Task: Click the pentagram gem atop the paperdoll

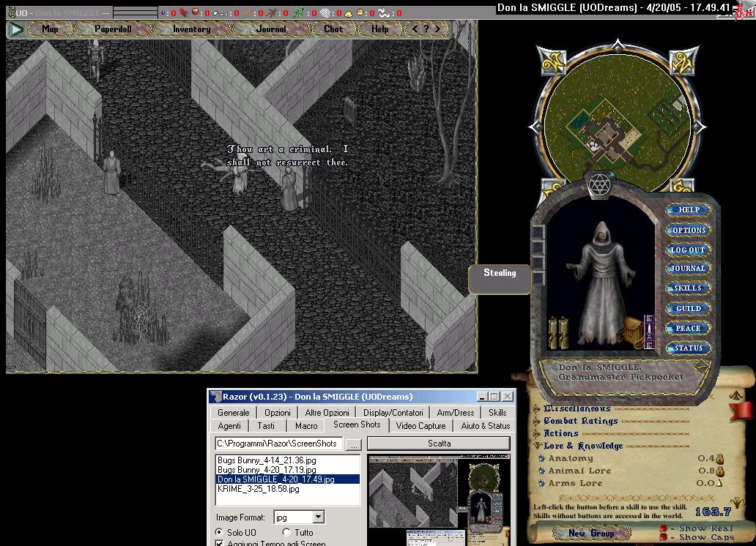Action: 599,184
